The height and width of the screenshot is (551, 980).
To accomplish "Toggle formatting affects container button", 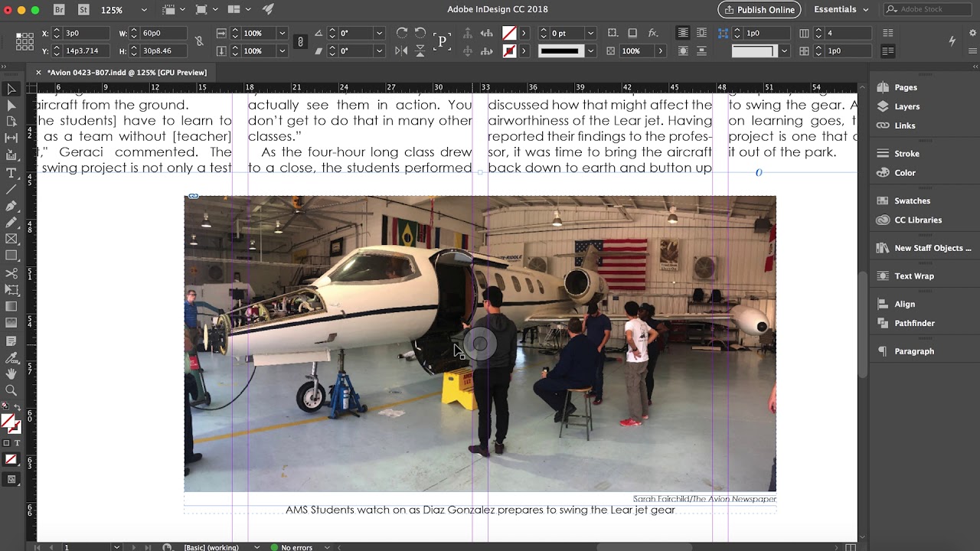I will 7,443.
